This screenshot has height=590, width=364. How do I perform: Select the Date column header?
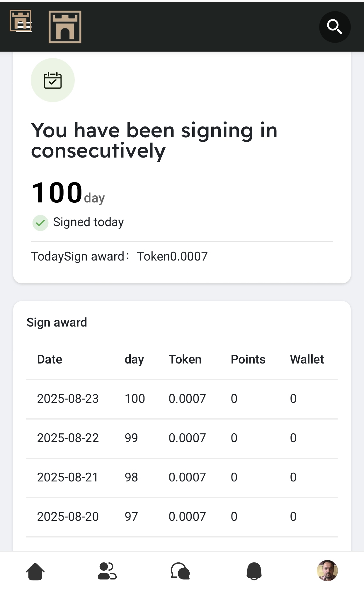(50, 359)
